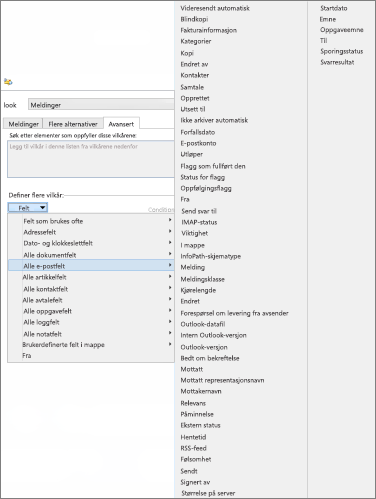Select the Blindkopi field
The height and width of the screenshot is (499, 376).
click(x=194, y=19)
